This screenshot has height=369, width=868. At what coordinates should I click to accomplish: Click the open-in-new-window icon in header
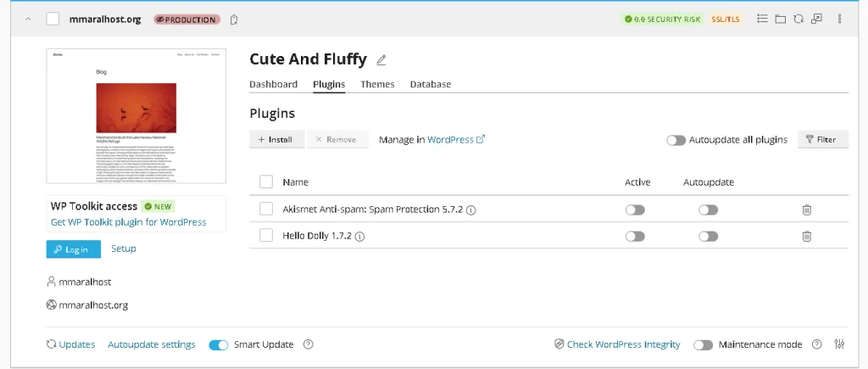pos(816,19)
